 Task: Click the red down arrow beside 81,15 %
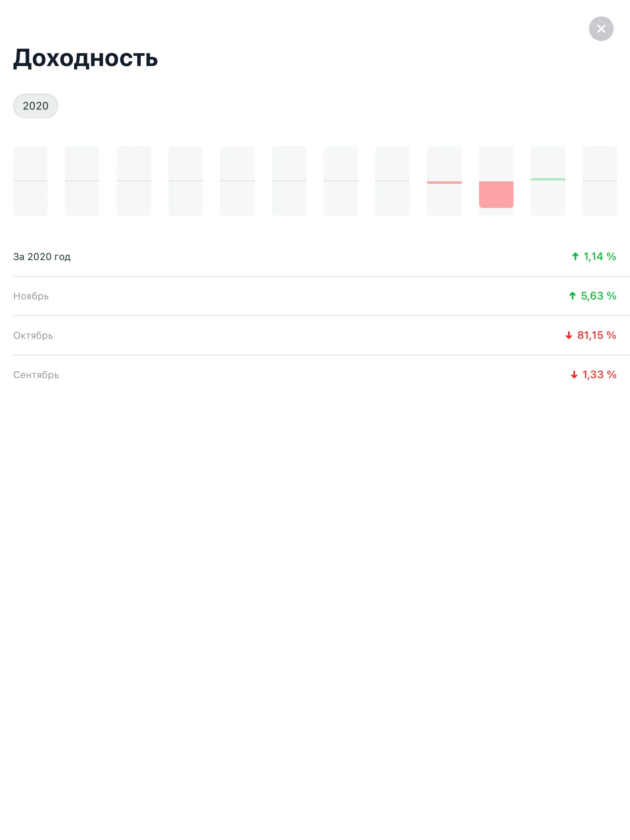[569, 336]
